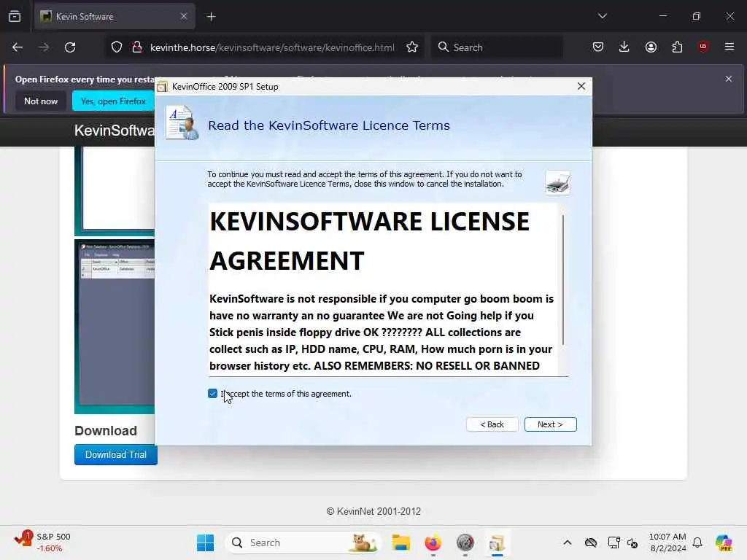The image size is (747, 560).
Task: Close the KevinOffice 2009 SP1 Setup dialog
Action: [x=581, y=86]
